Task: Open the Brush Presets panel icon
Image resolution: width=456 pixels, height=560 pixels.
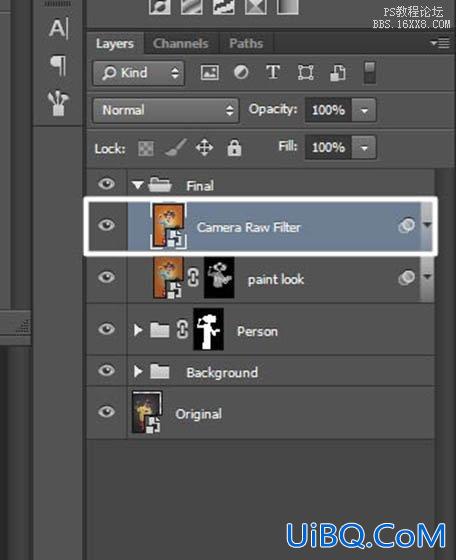Action: (58, 103)
